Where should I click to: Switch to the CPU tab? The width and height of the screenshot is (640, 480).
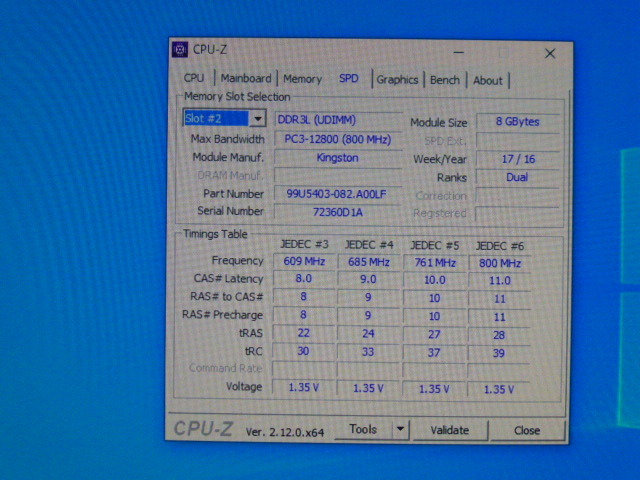tap(194, 78)
